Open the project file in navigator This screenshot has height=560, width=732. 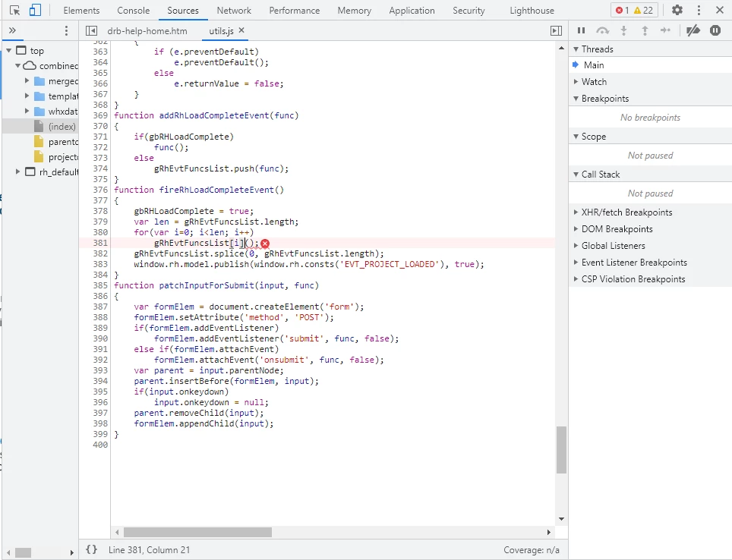click(56, 157)
